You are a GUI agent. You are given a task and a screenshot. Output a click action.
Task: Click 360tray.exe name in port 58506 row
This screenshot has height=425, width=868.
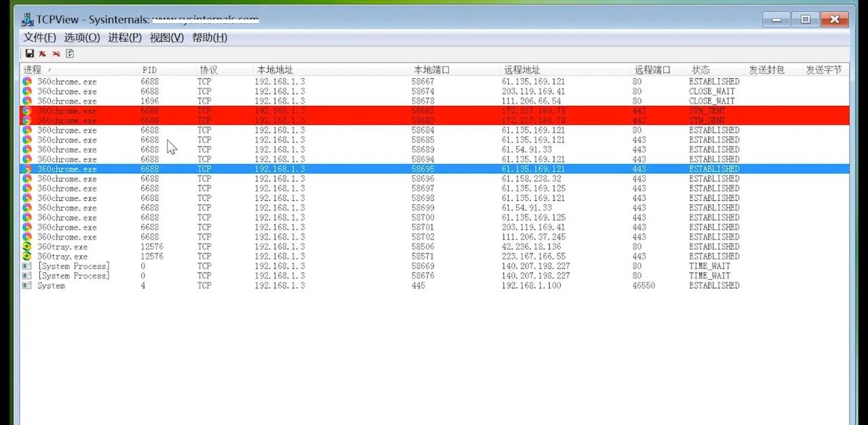coord(62,247)
